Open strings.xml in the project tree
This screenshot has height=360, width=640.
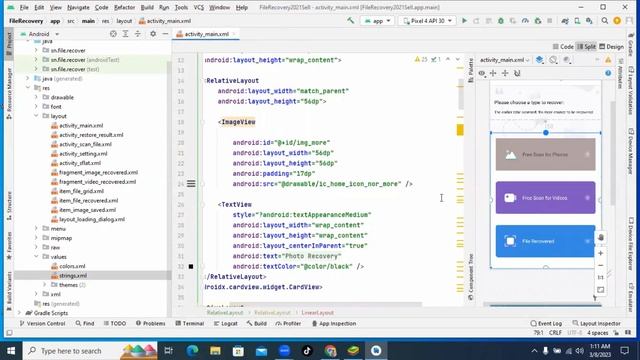[73, 276]
